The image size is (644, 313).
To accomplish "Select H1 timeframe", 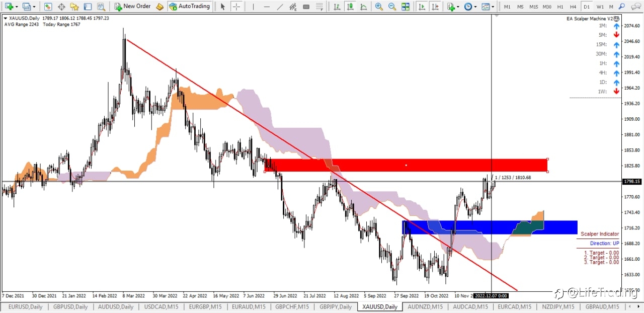I will (560, 7).
